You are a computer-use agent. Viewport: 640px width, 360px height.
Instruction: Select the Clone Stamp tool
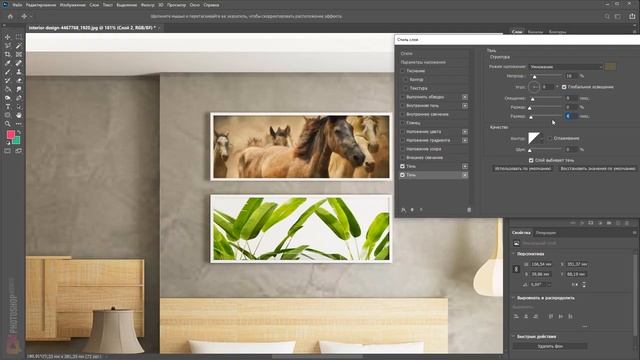click(x=19, y=72)
